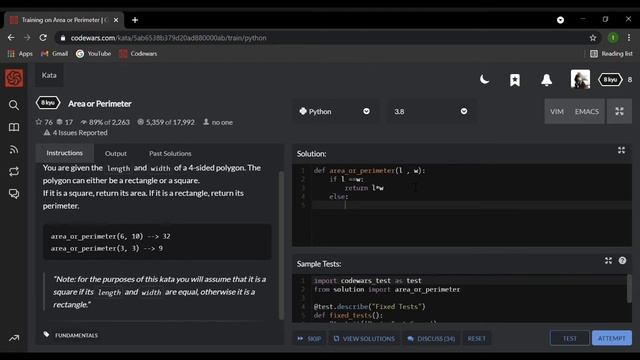Image resolution: width=640 pixels, height=360 pixels.
Task: Open the Gmail bookmark
Action: 54,53
